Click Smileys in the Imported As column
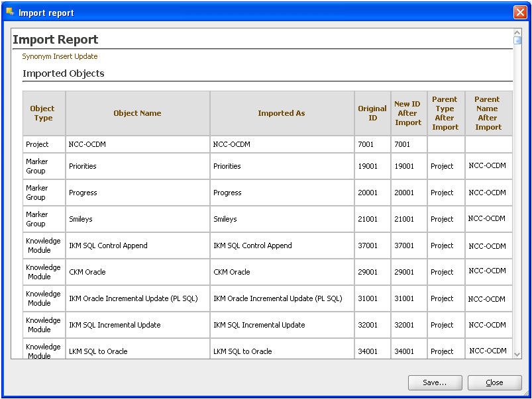This screenshot has height=399, width=532. tap(225, 219)
